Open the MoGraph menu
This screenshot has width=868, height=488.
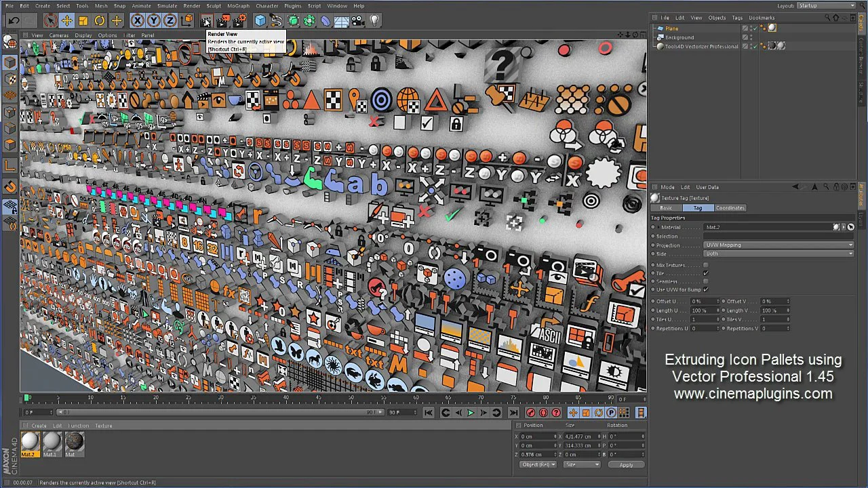pos(238,6)
